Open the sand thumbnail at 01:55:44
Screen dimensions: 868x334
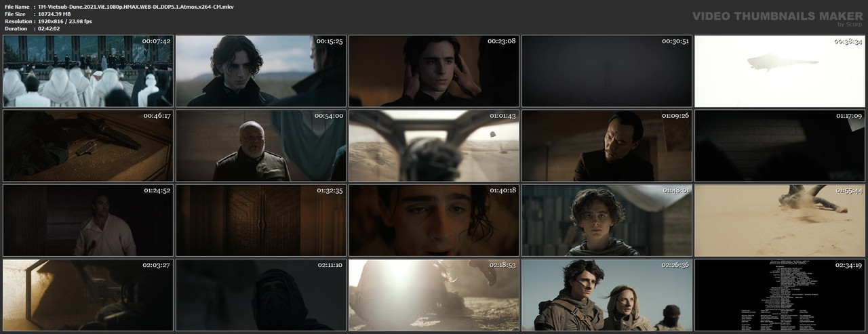tap(780, 220)
